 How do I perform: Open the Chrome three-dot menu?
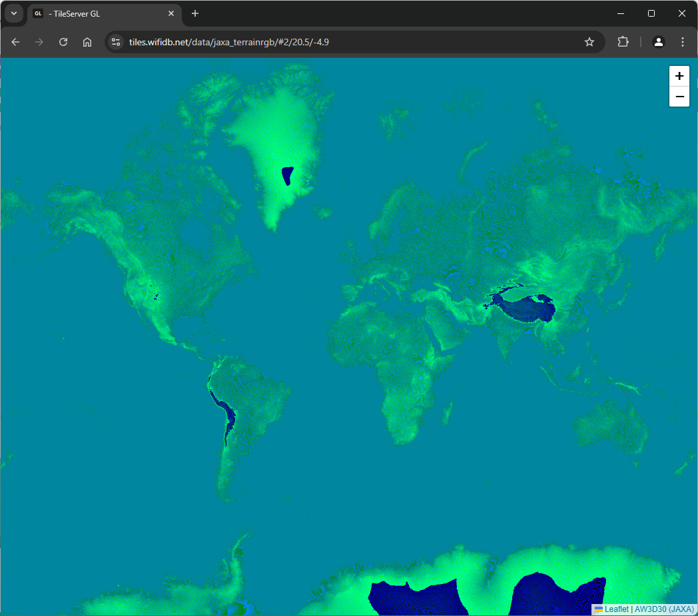coord(683,42)
